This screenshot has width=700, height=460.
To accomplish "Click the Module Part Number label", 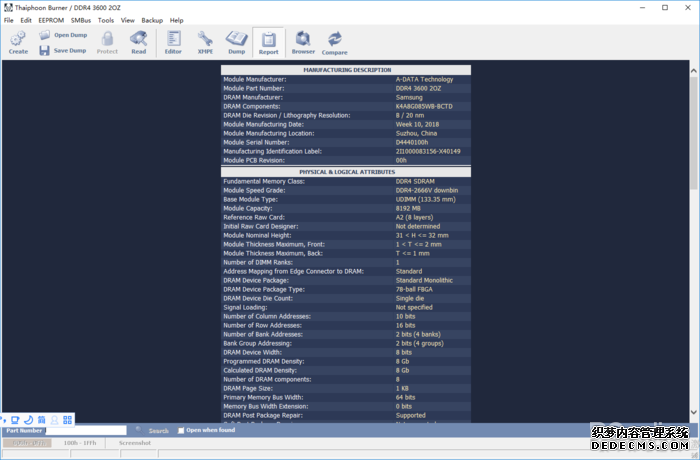I will [254, 88].
